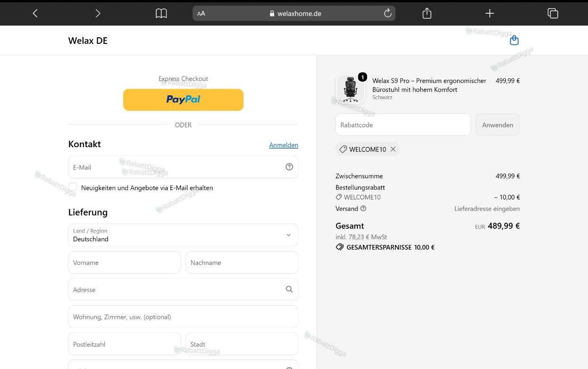The height and width of the screenshot is (369, 588).
Task: Reload the welaxhome.de page
Action: (388, 13)
